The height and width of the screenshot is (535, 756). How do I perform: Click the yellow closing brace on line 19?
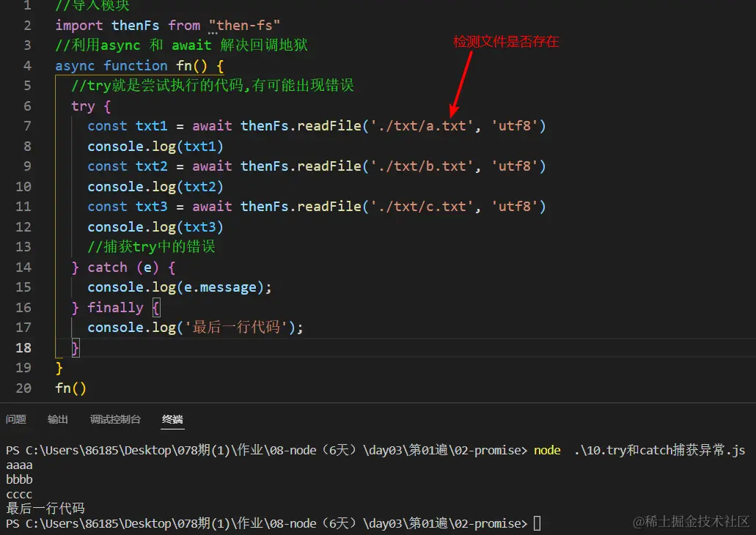pos(59,368)
